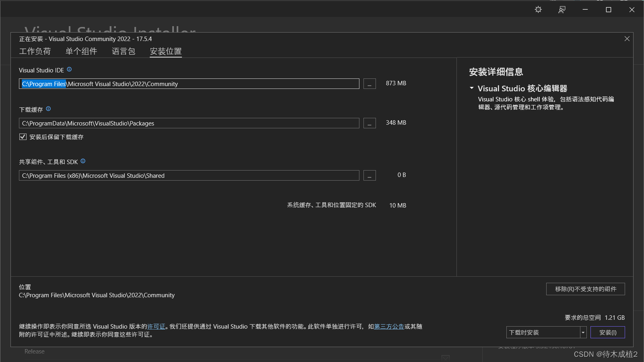Click the 要求的总空间 1.21 GB text
Screen dimensions: 644x362
pos(595,318)
